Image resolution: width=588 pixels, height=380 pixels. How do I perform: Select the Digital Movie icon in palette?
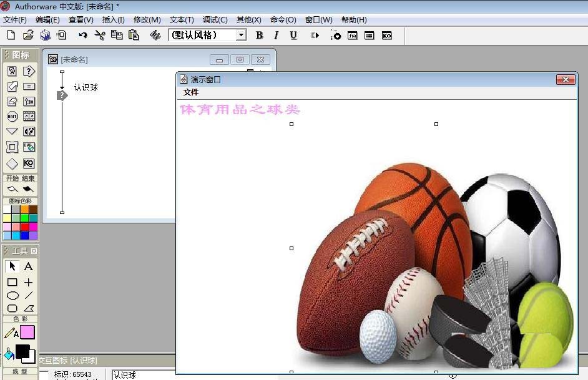pos(29,117)
